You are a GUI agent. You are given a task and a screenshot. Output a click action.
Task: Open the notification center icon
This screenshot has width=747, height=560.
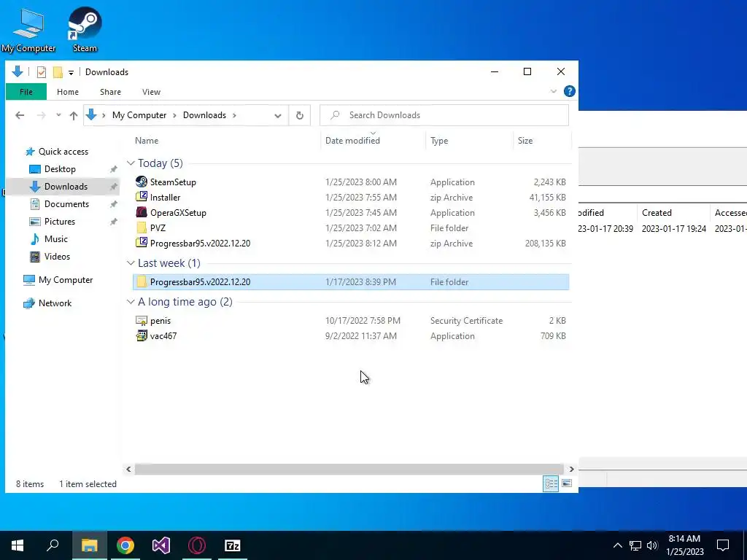tap(723, 545)
